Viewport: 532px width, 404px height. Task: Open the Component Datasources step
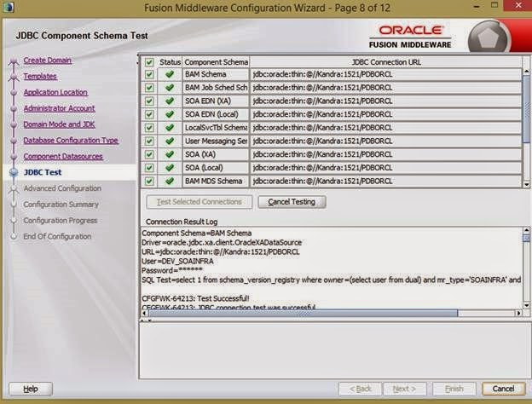[63, 156]
